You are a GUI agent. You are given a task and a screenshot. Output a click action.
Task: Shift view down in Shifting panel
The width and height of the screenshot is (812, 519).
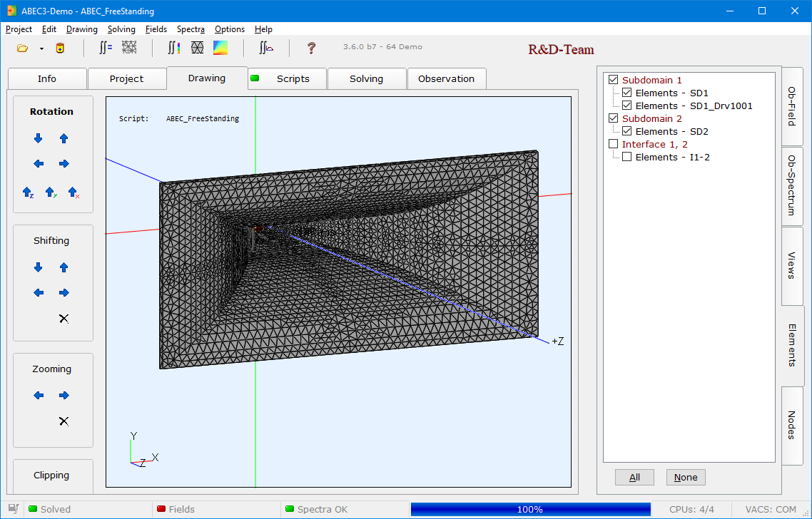coord(39,267)
